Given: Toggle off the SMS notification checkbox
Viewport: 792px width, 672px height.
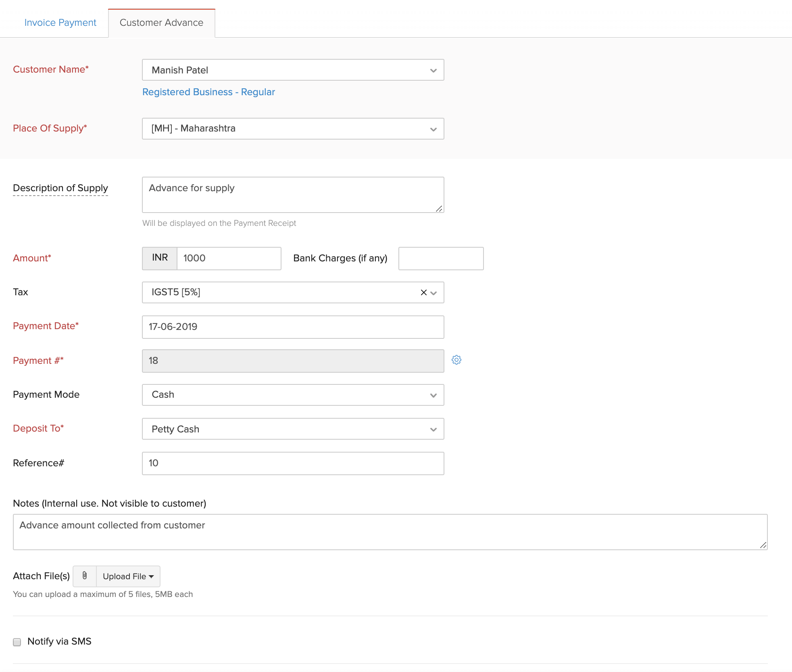Looking at the screenshot, I should coord(17,641).
